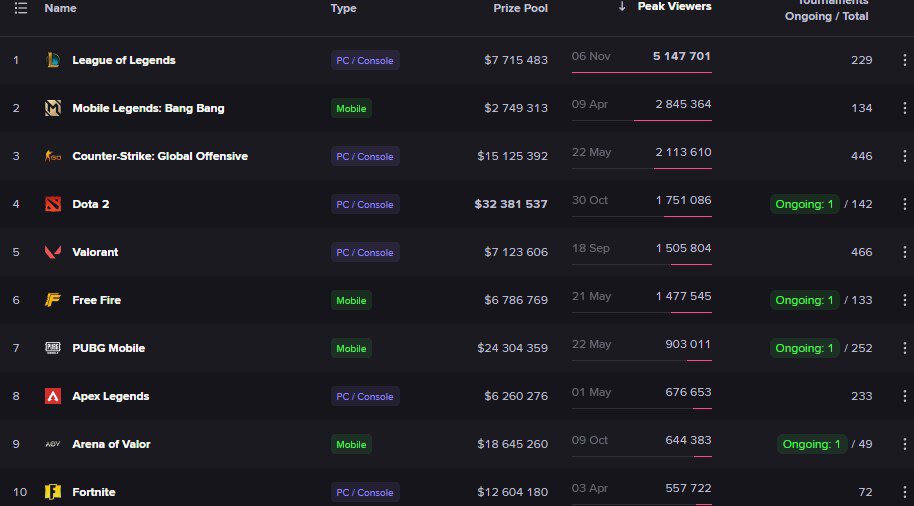Sort the table by Prize Pool column

click(520, 8)
